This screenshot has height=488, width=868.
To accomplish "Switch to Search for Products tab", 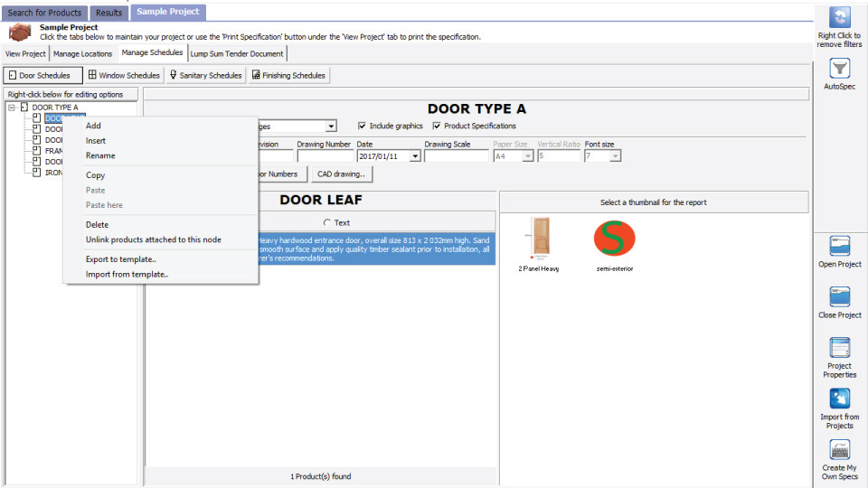I will [44, 12].
